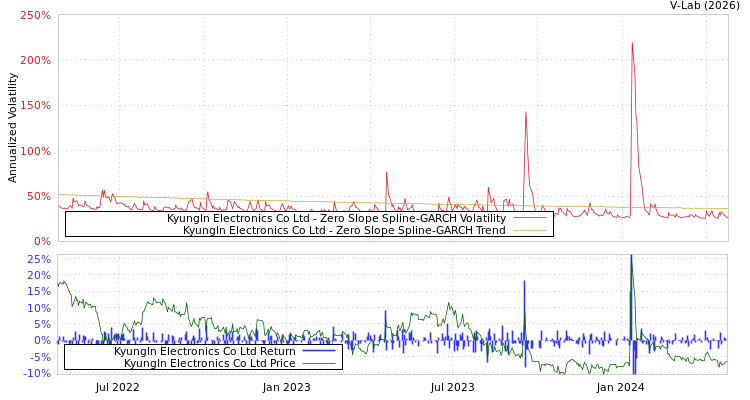750x400 pixels.
Task: Click the green price line's starting peak
Action: pos(63,282)
